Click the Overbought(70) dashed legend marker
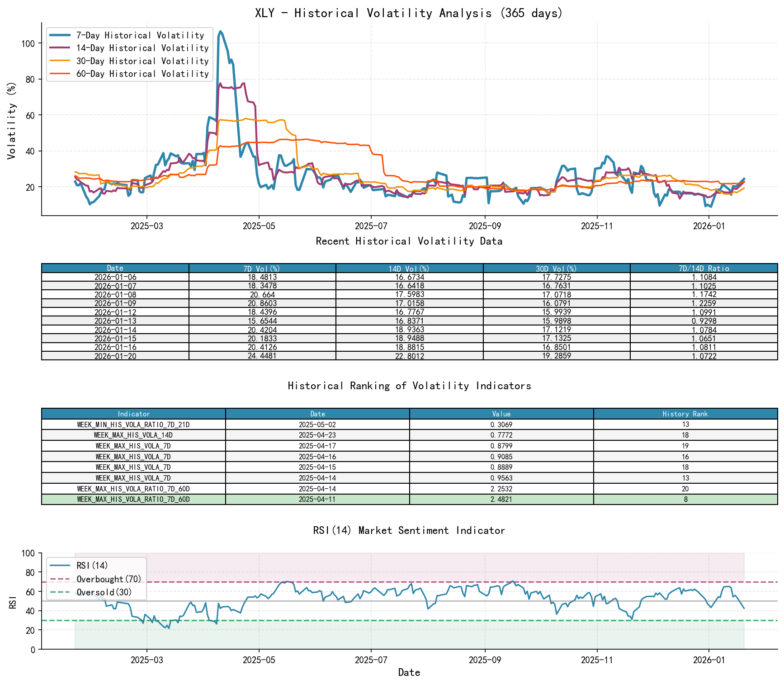The image size is (784, 684). pyautogui.click(x=63, y=578)
